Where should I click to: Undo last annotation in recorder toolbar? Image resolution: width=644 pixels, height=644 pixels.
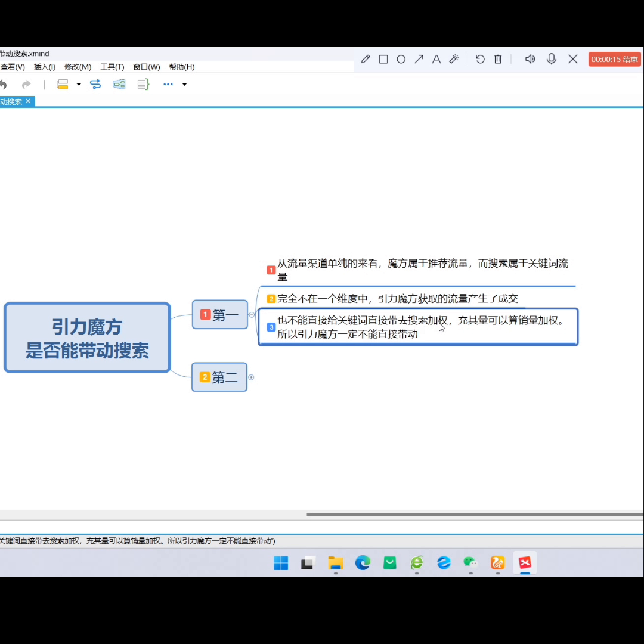479,59
